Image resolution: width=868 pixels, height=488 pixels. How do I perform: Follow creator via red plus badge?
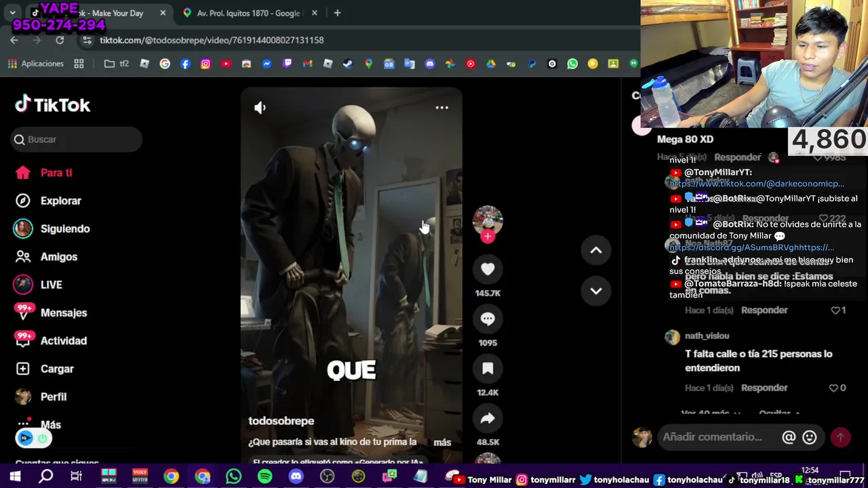pos(488,237)
